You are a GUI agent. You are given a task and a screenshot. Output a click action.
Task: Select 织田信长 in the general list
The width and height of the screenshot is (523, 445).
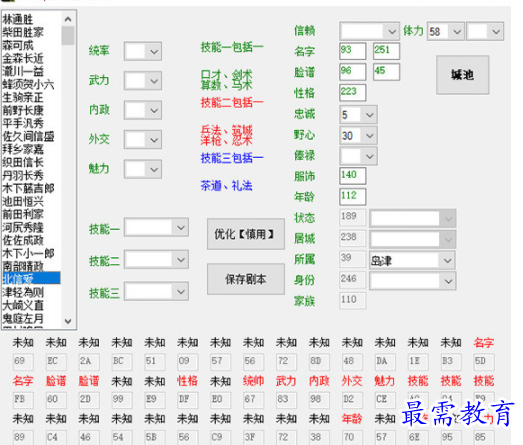point(23,162)
